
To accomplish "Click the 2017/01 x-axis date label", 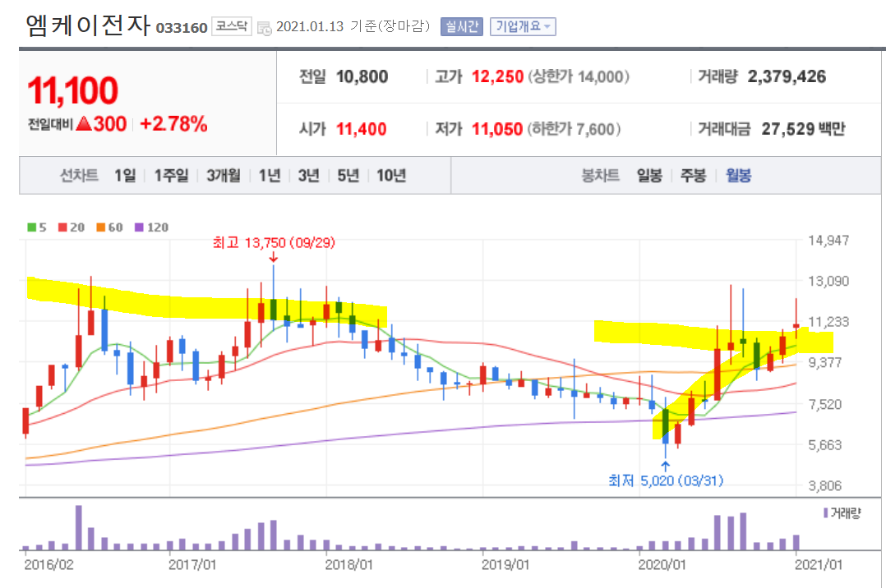I will click(192, 565).
